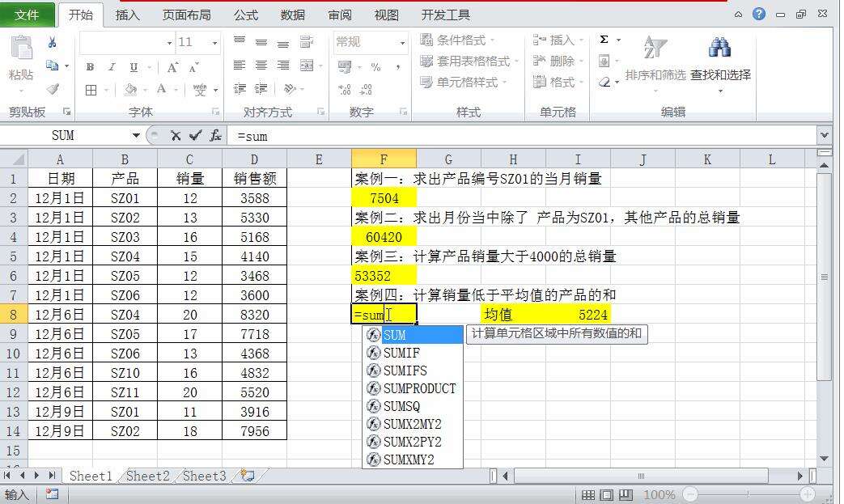The height and width of the screenshot is (504, 844).
Task: Switch to page layout view icon
Action: tap(607, 494)
